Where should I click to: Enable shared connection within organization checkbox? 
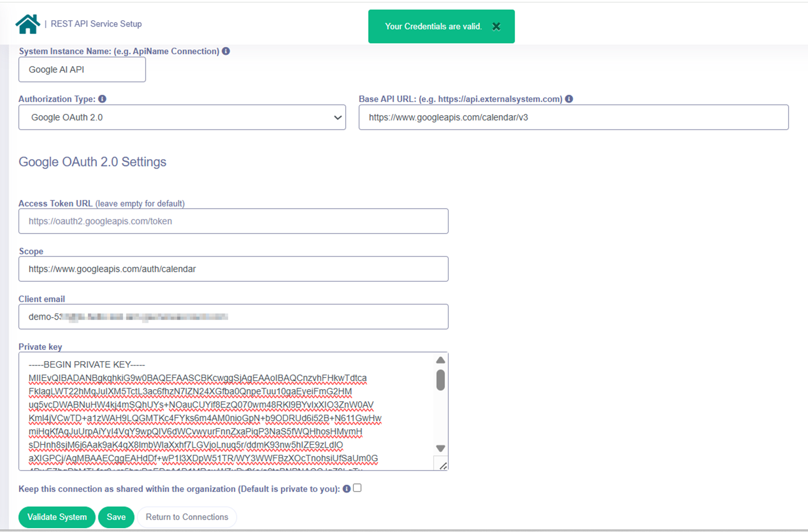pos(357,488)
